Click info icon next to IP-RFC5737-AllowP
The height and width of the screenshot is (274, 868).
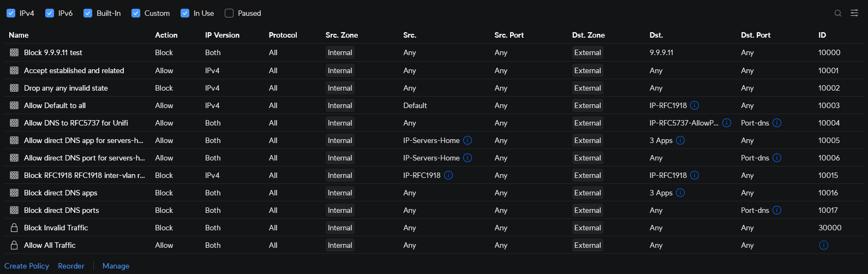(x=727, y=123)
